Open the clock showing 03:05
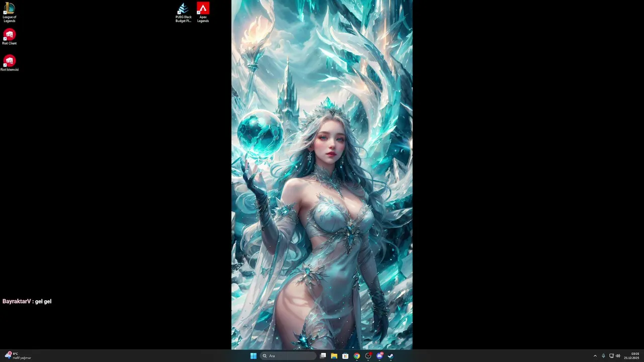Image resolution: width=644 pixels, height=362 pixels. coord(631,356)
